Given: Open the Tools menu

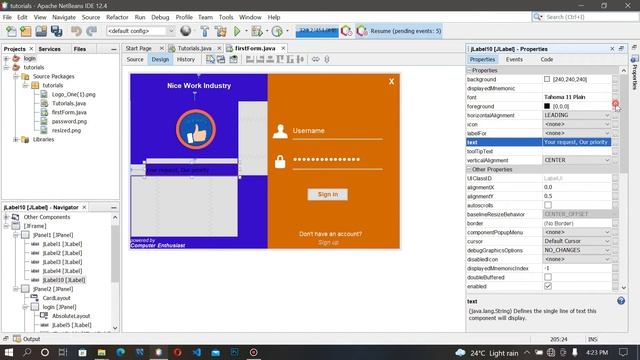Looking at the screenshot, I should pyautogui.click(x=226, y=17).
